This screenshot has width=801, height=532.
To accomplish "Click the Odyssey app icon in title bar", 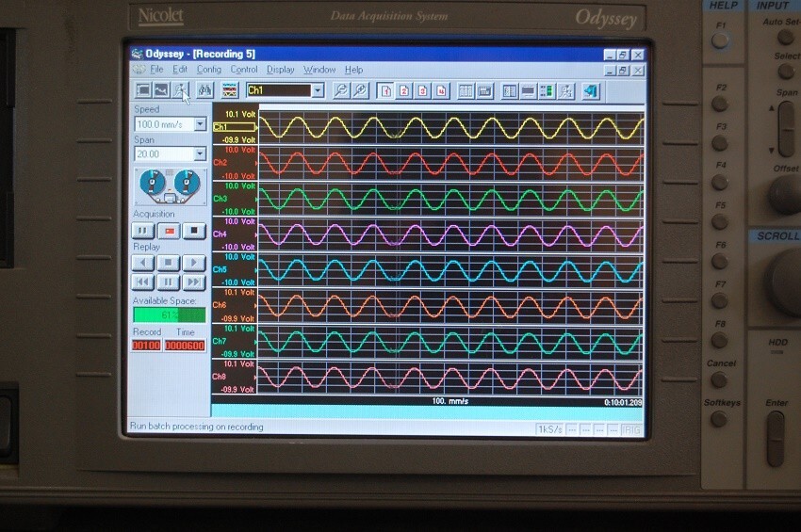I will pyautogui.click(x=137, y=54).
